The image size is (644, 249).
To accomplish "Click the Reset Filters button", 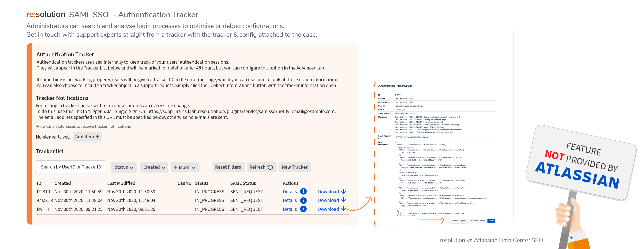I will click(x=228, y=167).
